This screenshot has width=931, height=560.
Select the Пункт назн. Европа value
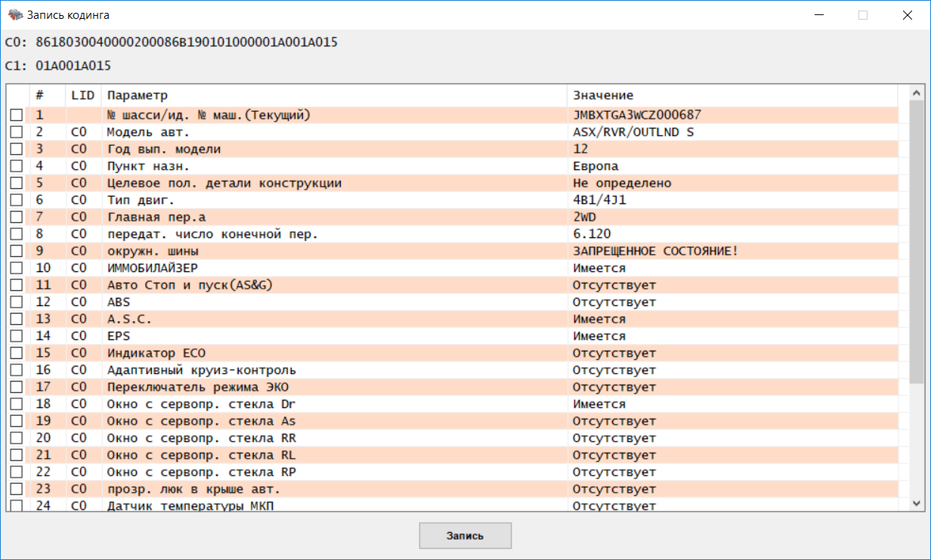pos(595,166)
